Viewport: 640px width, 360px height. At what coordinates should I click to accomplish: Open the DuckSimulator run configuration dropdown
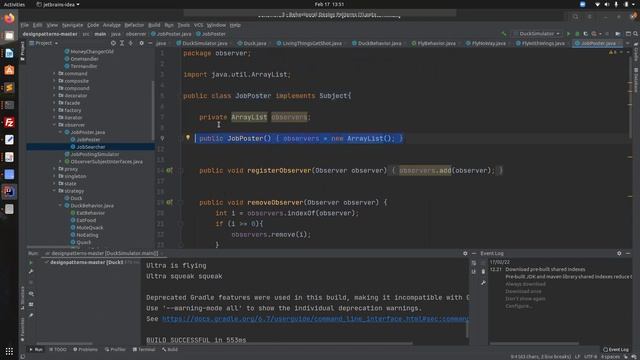point(538,34)
